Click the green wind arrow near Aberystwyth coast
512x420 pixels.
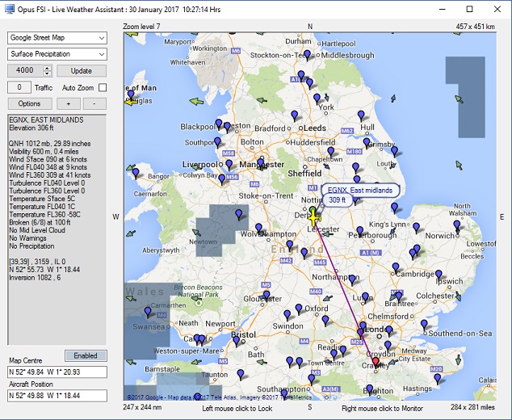tap(131, 233)
